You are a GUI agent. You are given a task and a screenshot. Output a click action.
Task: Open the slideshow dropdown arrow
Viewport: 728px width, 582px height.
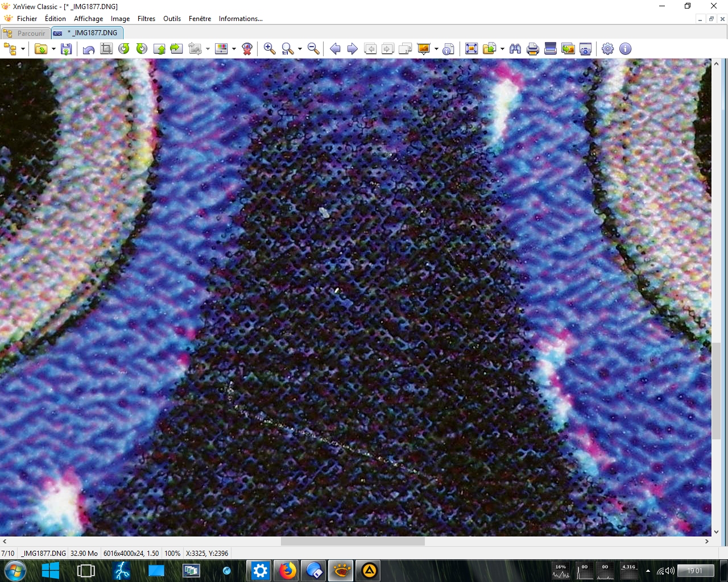[x=436, y=49]
